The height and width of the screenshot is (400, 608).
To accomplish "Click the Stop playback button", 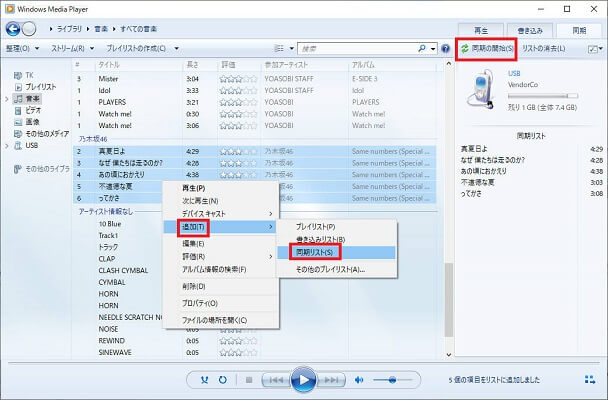I will 249,380.
